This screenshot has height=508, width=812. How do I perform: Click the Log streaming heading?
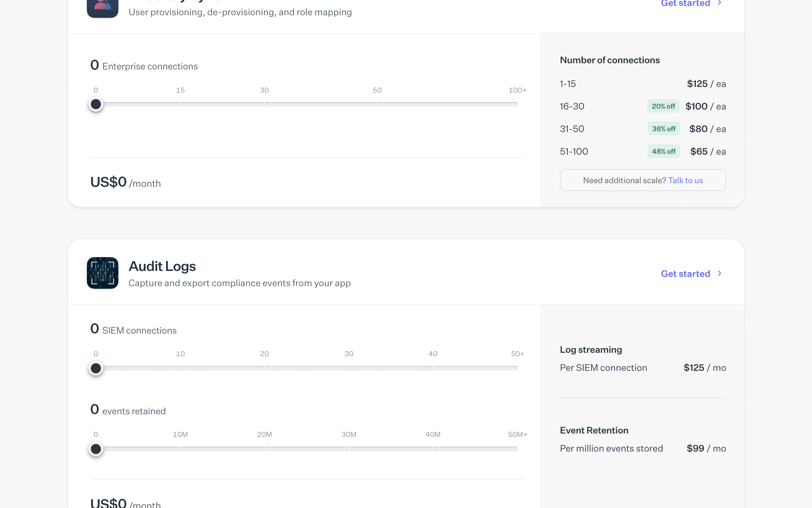point(591,350)
